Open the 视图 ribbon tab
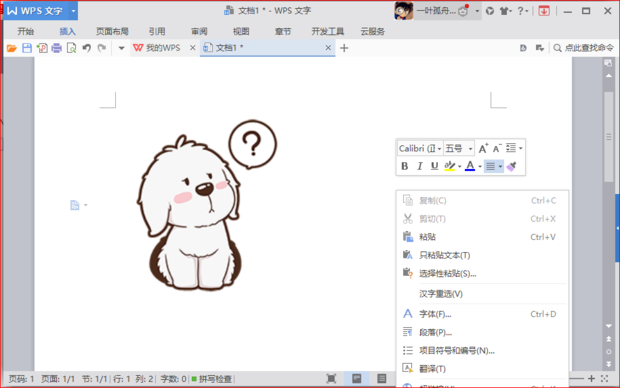 [x=241, y=31]
